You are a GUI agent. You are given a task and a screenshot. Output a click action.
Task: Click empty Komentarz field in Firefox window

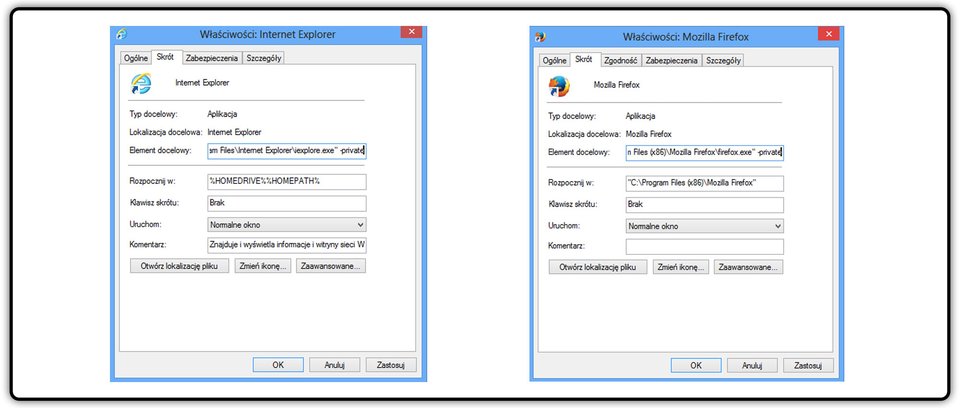pyautogui.click(x=705, y=246)
